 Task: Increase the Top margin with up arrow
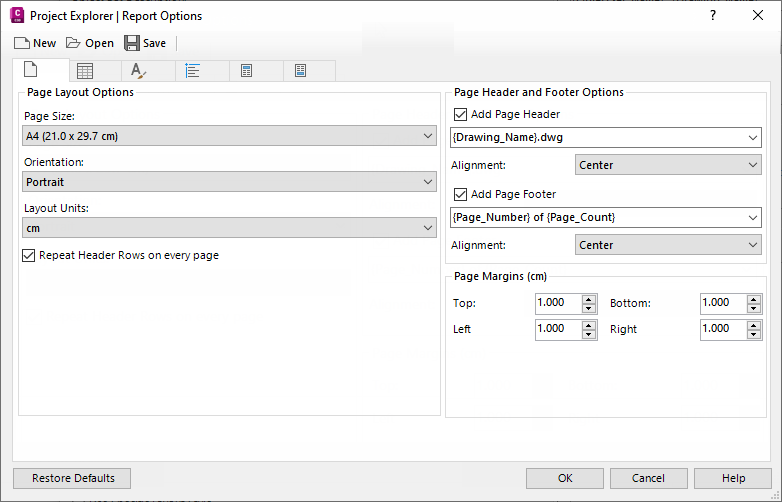(x=588, y=298)
